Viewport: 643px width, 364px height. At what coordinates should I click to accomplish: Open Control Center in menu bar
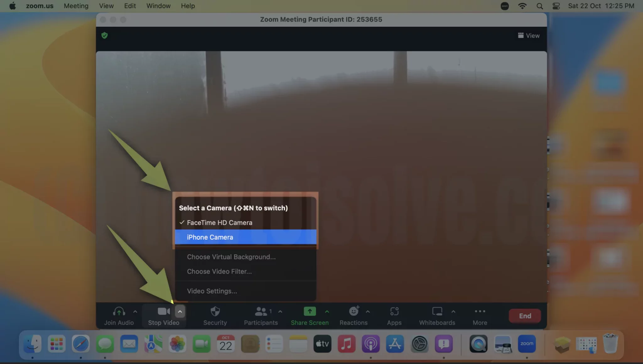pos(556,6)
